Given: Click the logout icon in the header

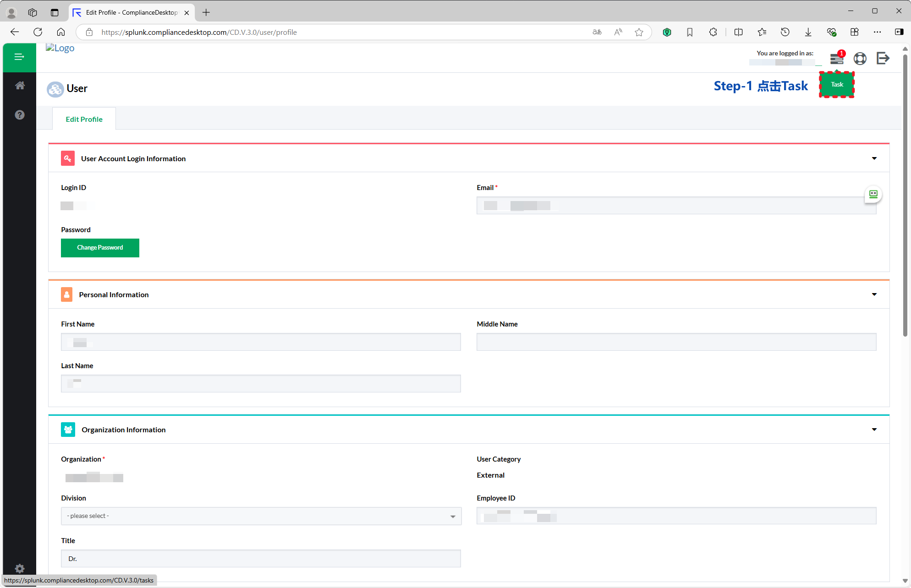Looking at the screenshot, I should point(883,59).
